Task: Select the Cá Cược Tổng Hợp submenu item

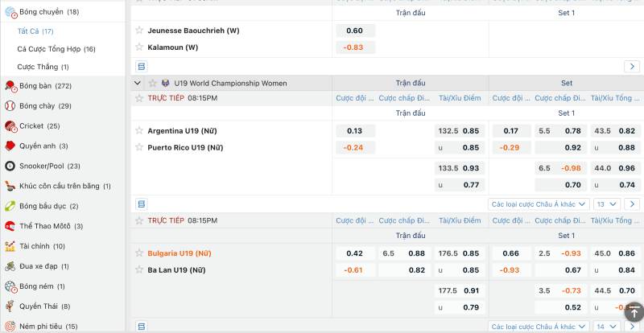Action: (56, 49)
